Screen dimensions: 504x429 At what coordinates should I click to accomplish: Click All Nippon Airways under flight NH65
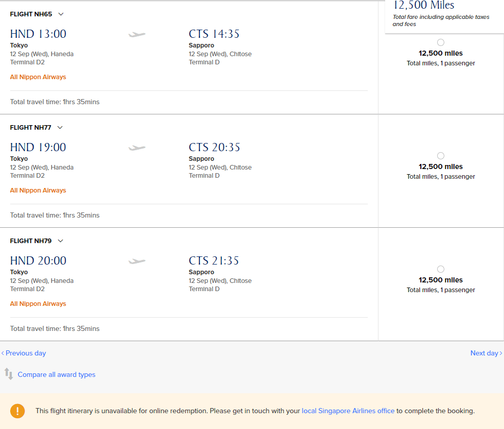(x=38, y=77)
